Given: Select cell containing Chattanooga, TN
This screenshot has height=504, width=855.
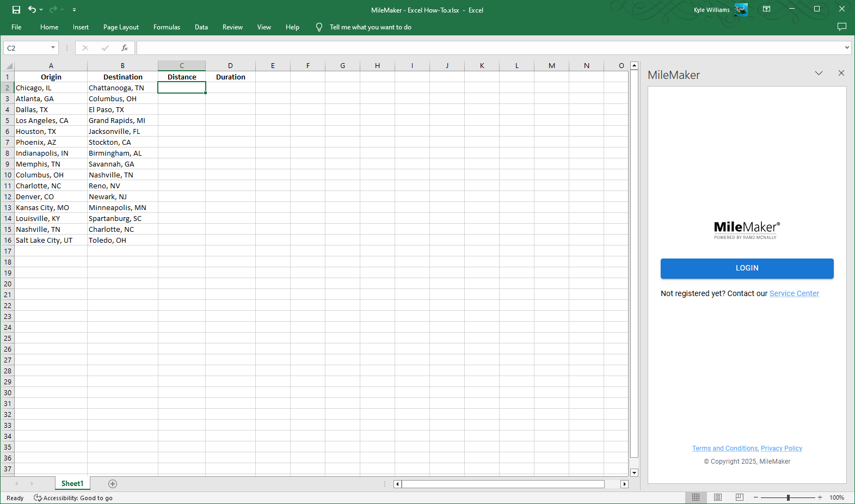Looking at the screenshot, I should [x=122, y=88].
